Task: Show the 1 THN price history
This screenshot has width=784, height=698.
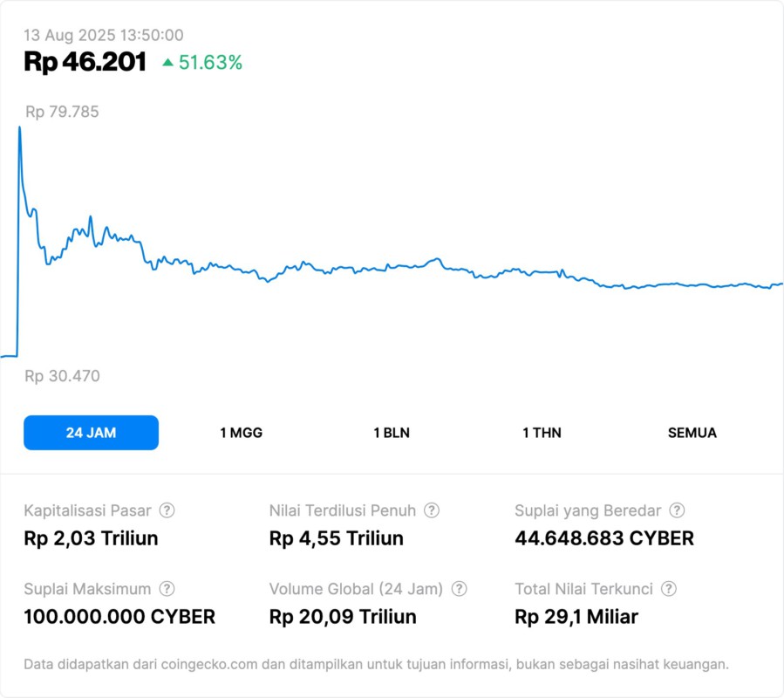Action: tap(542, 433)
